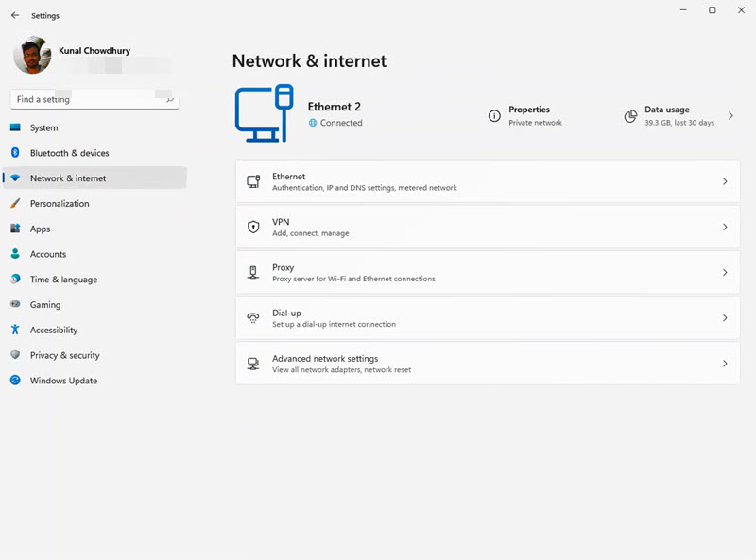Click the Connected status text
The image size is (756, 560).
coord(341,123)
